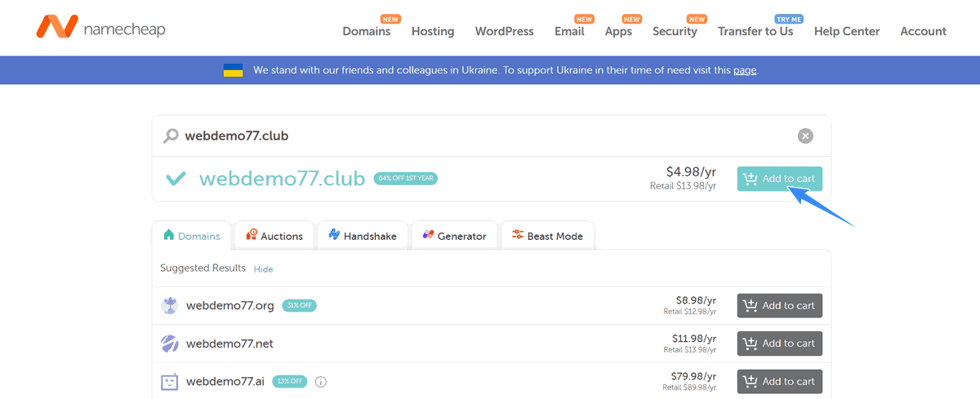The image size is (980, 399).
Task: Click the green checkmark beside webdemo77.club
Action: 176,179
